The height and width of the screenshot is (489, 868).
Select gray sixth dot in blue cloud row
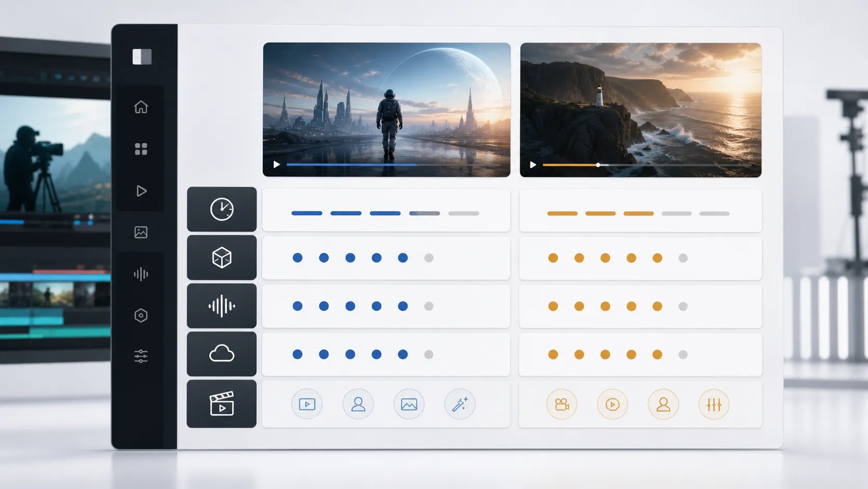(x=429, y=354)
